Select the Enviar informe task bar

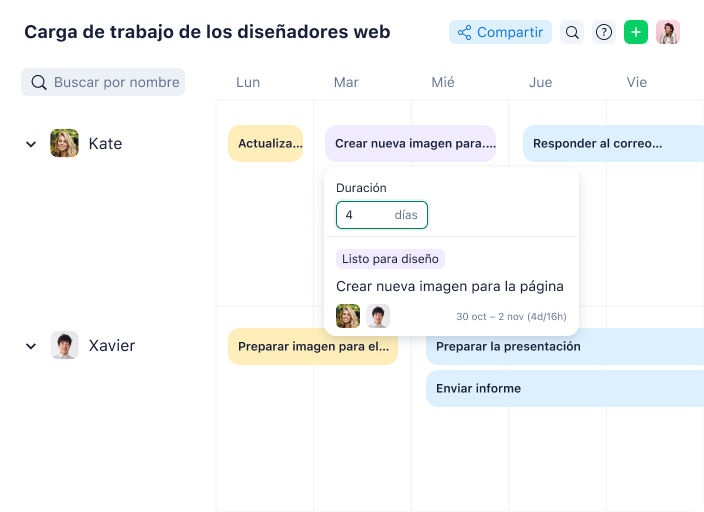click(x=565, y=388)
